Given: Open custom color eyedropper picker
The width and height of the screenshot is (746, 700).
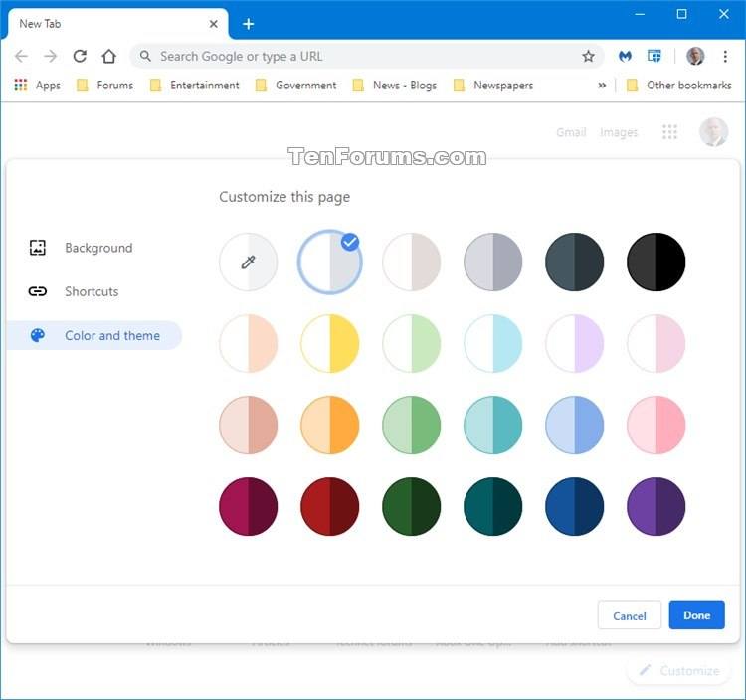Looking at the screenshot, I should pos(249,262).
